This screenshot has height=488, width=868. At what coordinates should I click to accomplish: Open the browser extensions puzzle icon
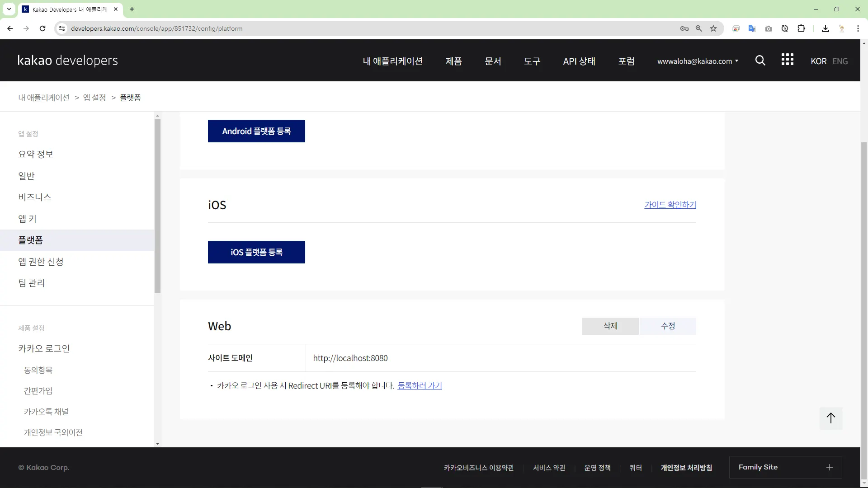(x=801, y=28)
